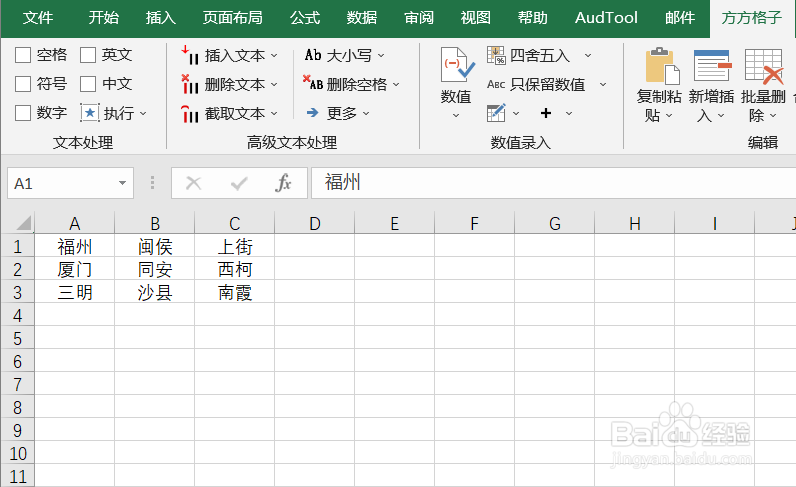Select cell containing 厦门

click(x=75, y=269)
